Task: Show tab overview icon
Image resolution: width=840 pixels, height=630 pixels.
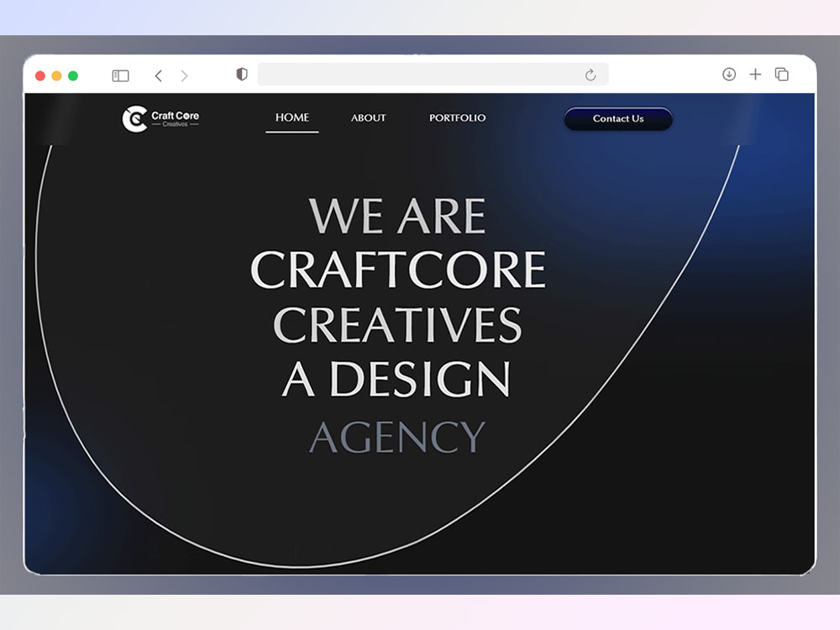Action: click(781, 75)
